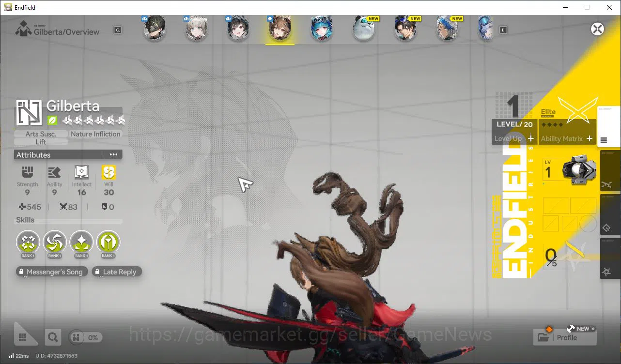Open the grid menu icon at bottom left
621x364 pixels.
[x=22, y=337]
